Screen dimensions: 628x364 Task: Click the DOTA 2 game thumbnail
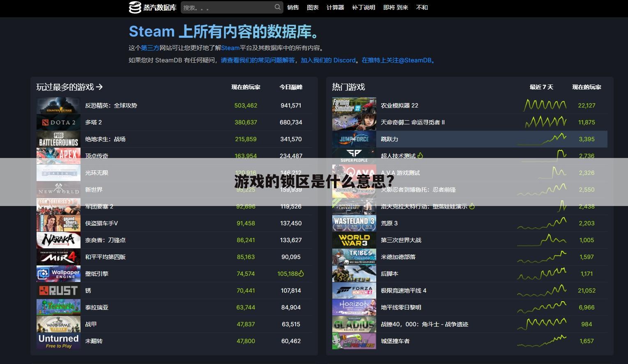(x=58, y=122)
